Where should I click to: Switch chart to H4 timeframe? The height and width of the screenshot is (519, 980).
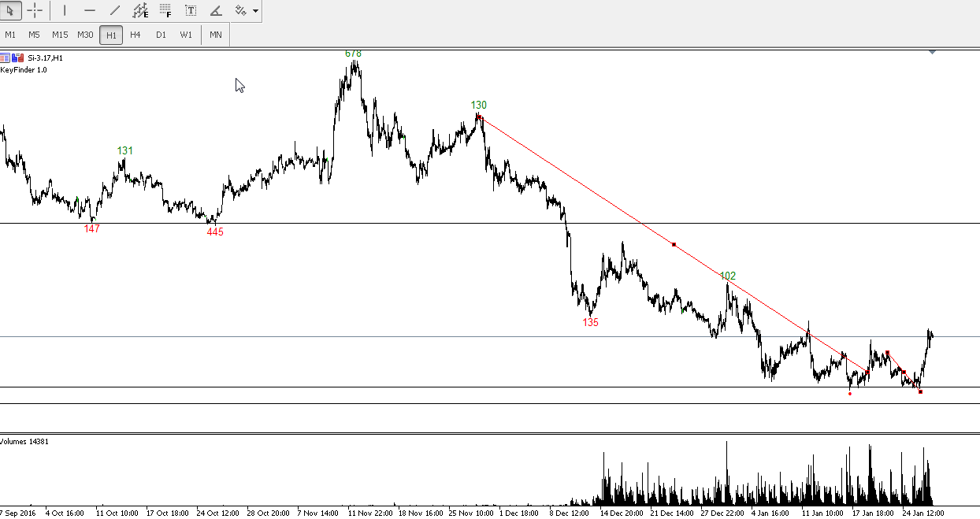135,35
